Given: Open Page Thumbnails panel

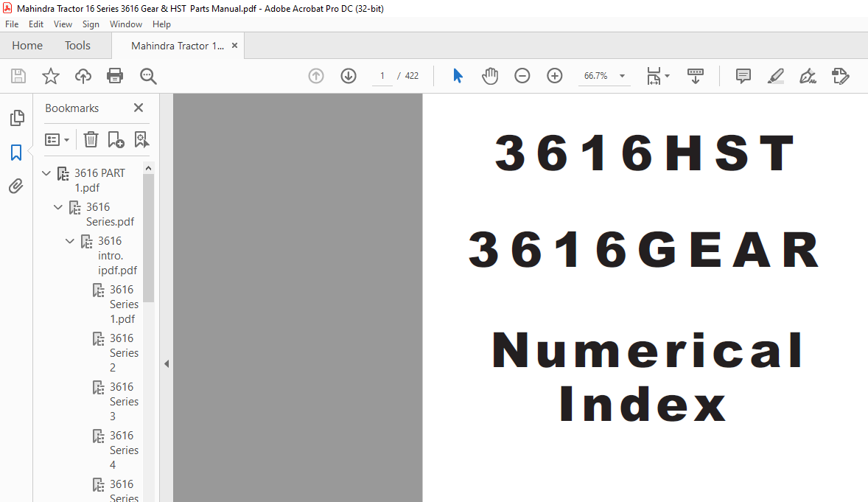Looking at the screenshot, I should pyautogui.click(x=17, y=117).
